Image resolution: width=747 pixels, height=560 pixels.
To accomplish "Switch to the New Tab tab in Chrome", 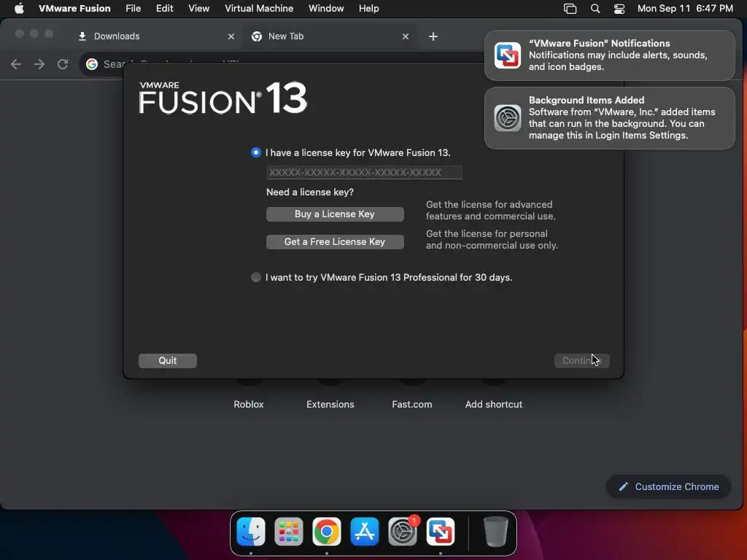I will (330, 36).
